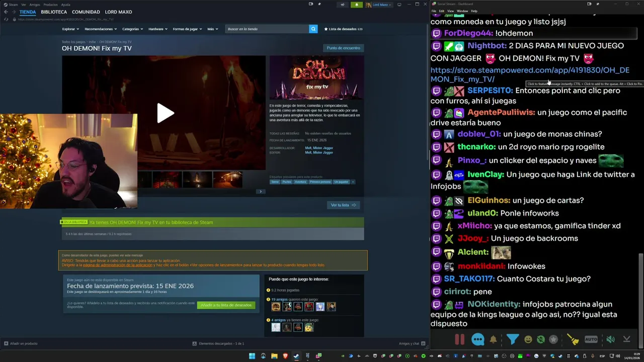
Task: Click the Buscar en la tienda field
Action: click(x=267, y=29)
